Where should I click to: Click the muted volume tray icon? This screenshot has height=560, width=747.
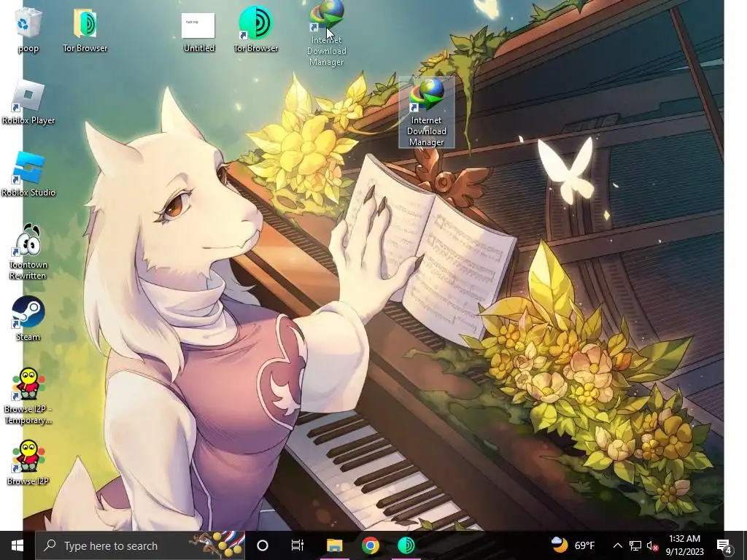[x=653, y=546]
